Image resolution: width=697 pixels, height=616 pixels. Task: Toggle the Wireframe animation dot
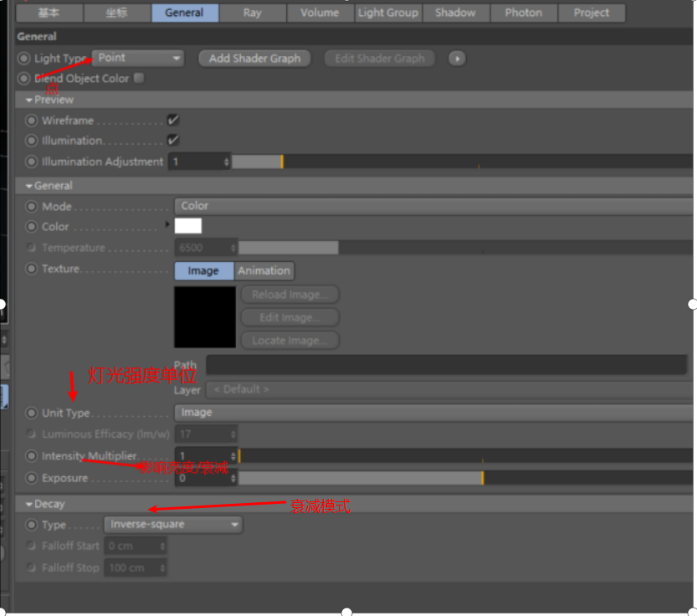coord(31,121)
